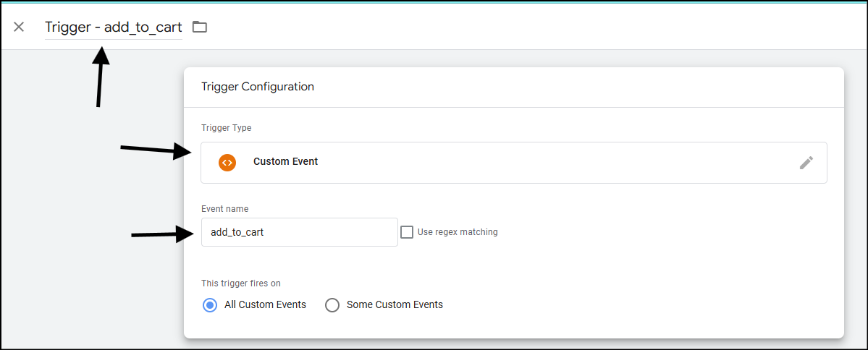Open the folder icon beside the trigger name

coord(199,27)
